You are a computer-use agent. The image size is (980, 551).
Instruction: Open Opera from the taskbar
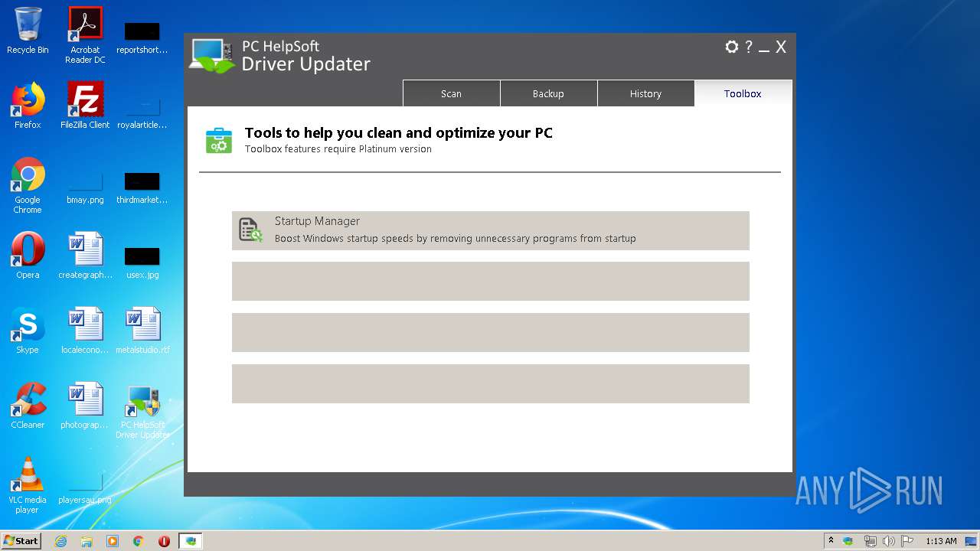coord(164,541)
